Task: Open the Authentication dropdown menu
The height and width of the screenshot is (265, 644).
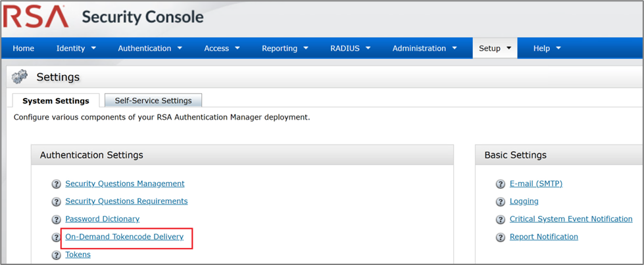Action: coord(150,48)
